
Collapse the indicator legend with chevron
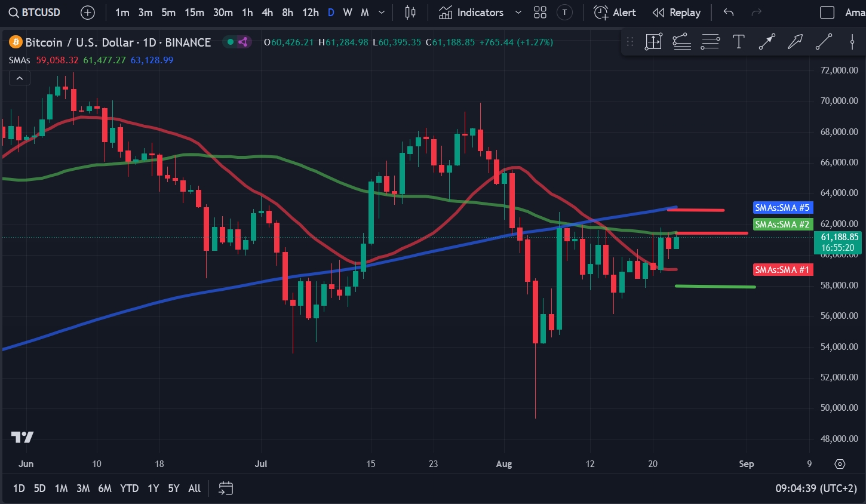click(19, 78)
